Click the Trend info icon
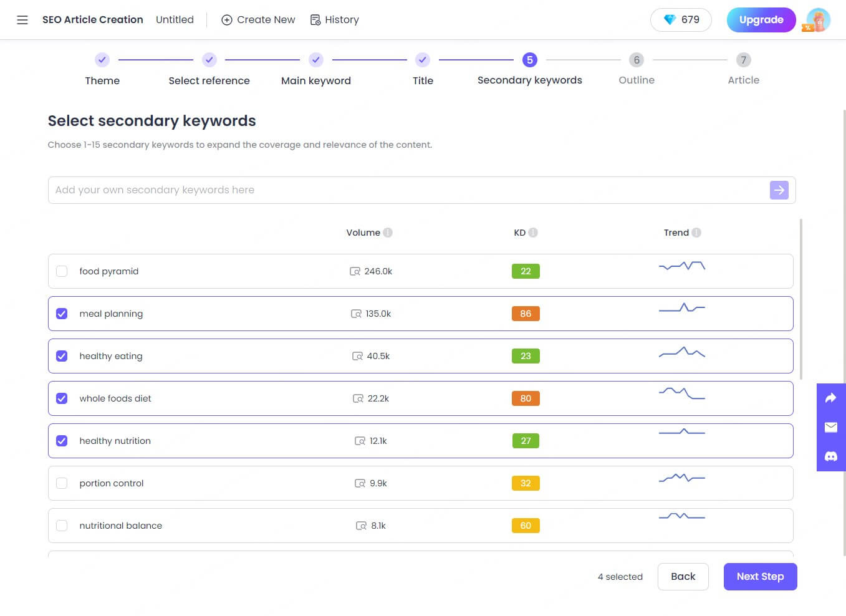The height and width of the screenshot is (616, 846). click(x=696, y=233)
